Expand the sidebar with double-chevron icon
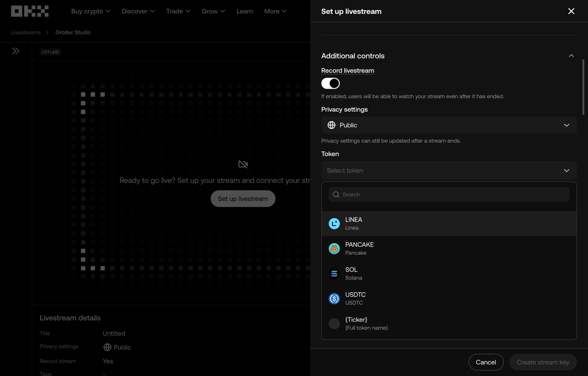The width and height of the screenshot is (588, 376). coord(16,51)
